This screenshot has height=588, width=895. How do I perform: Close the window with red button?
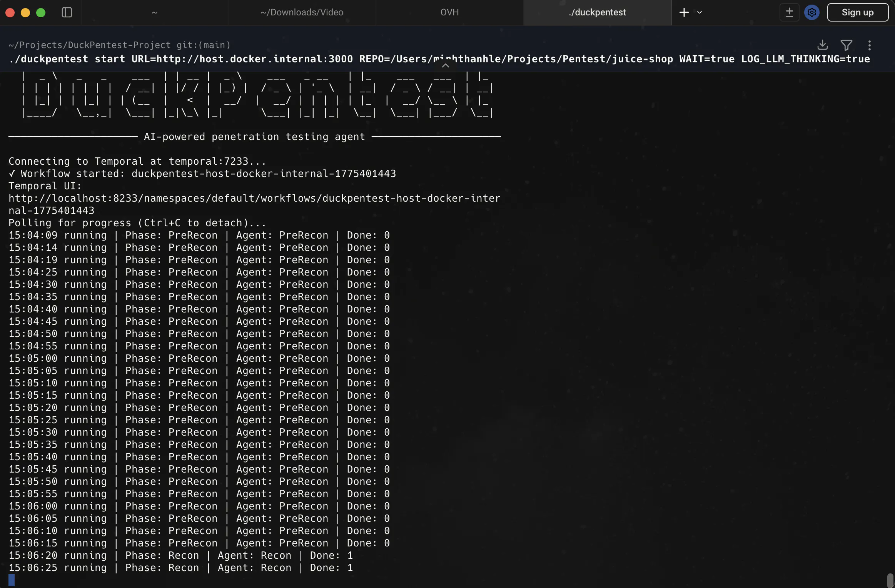click(x=10, y=13)
